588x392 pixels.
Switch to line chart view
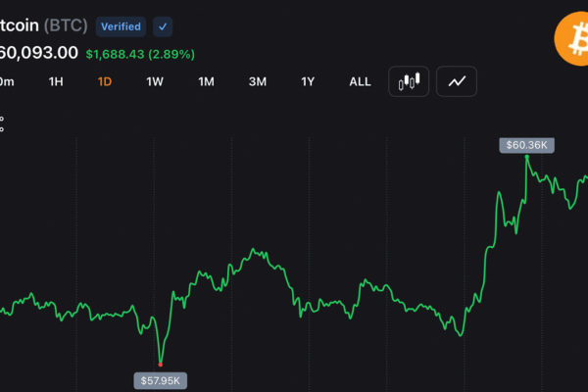click(x=457, y=81)
